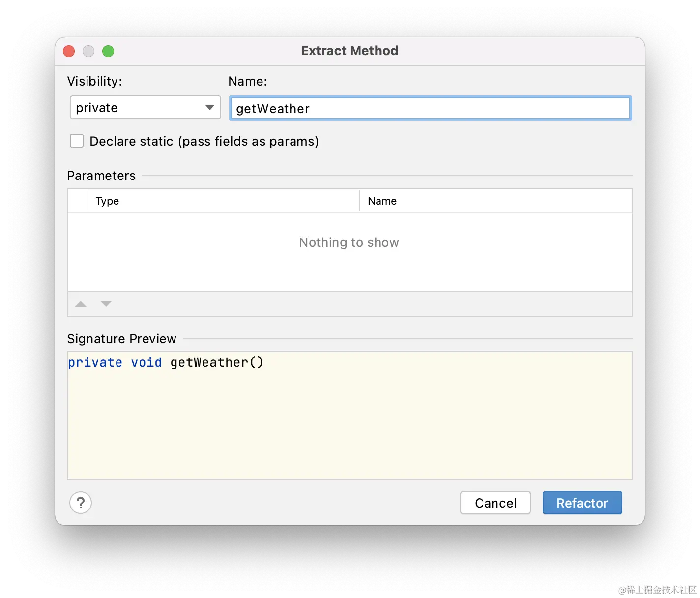The image size is (700, 598).
Task: Click the Extract Method title bar
Action: 350,51
